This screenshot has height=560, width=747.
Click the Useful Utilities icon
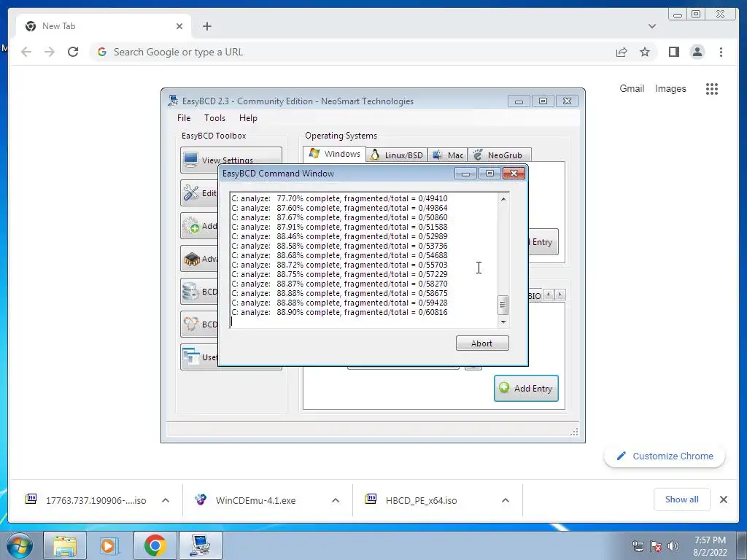pyautogui.click(x=191, y=357)
